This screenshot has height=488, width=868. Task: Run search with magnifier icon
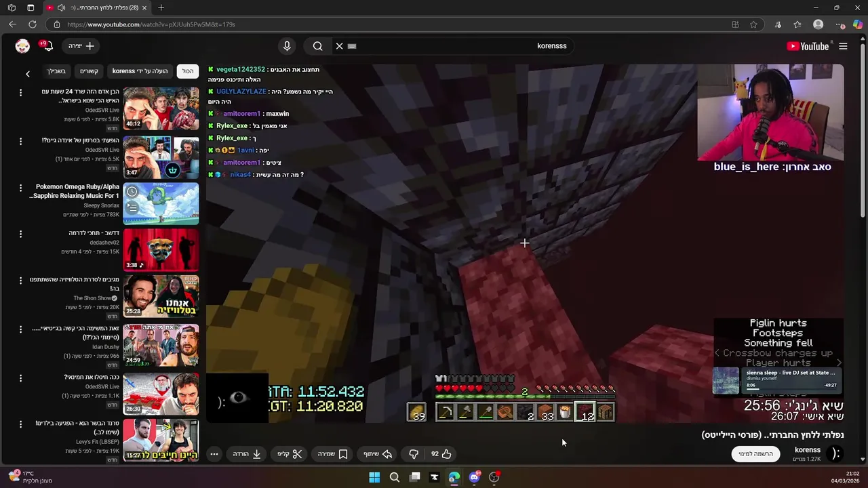coord(317,46)
